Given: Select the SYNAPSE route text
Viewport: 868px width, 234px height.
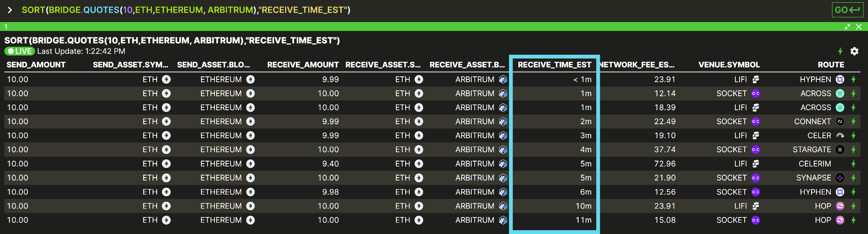Looking at the screenshot, I should pos(813,178).
